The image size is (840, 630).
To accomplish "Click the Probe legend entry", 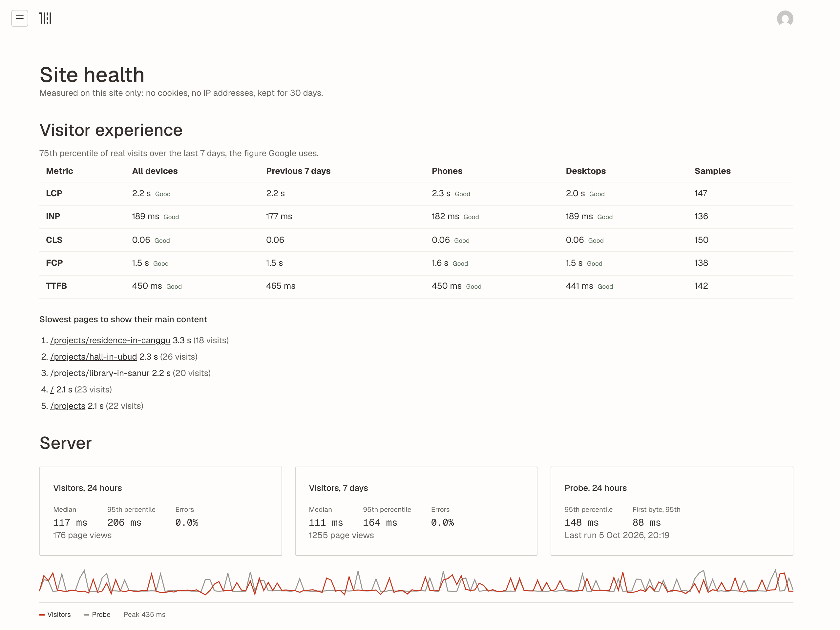I will (x=97, y=615).
